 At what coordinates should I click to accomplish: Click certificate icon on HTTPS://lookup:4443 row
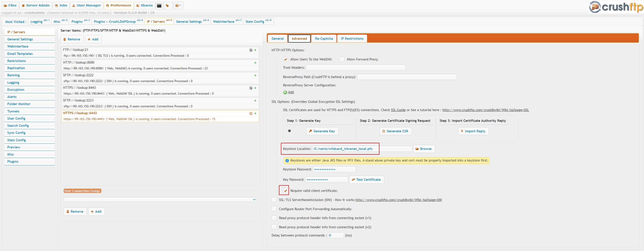point(251,113)
